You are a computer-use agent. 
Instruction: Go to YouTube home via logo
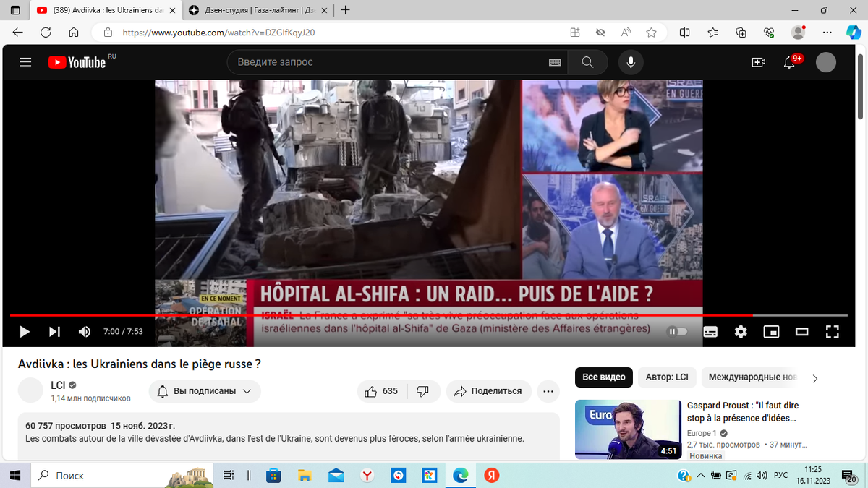(x=77, y=62)
